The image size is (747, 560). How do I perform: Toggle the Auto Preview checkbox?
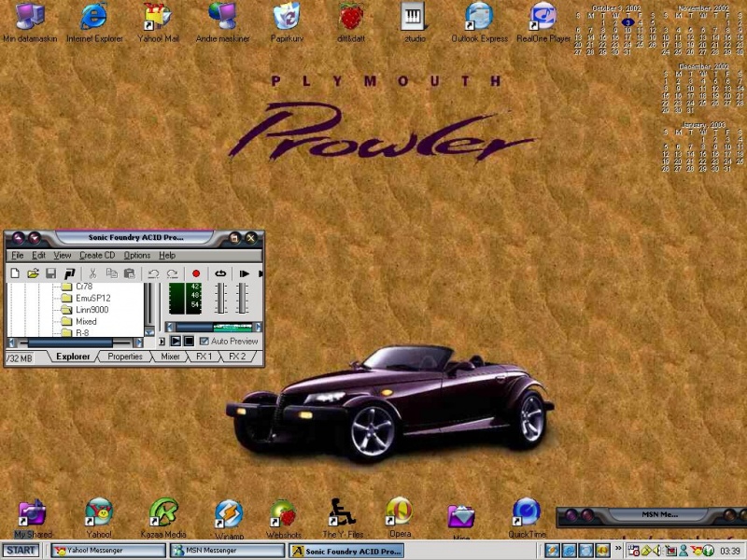pos(204,342)
